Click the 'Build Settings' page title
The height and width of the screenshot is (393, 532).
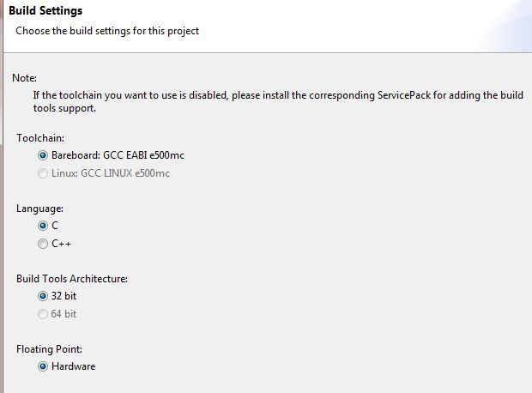click(x=45, y=12)
